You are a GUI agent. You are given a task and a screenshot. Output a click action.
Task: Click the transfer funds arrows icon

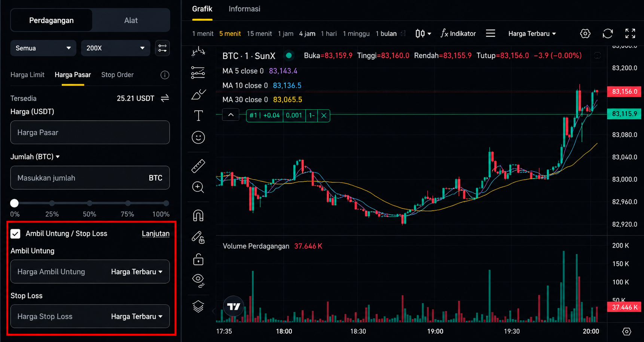click(165, 98)
